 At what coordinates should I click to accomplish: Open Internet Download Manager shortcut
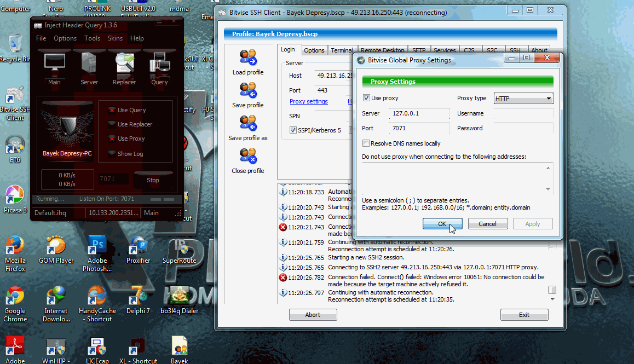[56, 304]
